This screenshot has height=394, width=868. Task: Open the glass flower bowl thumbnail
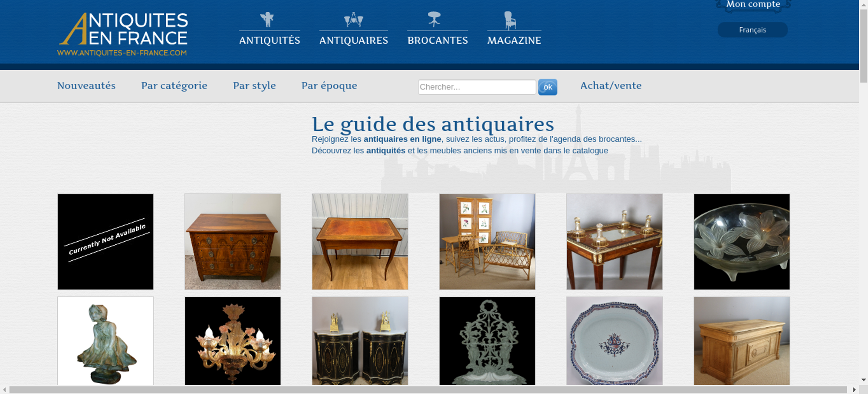[x=742, y=242]
